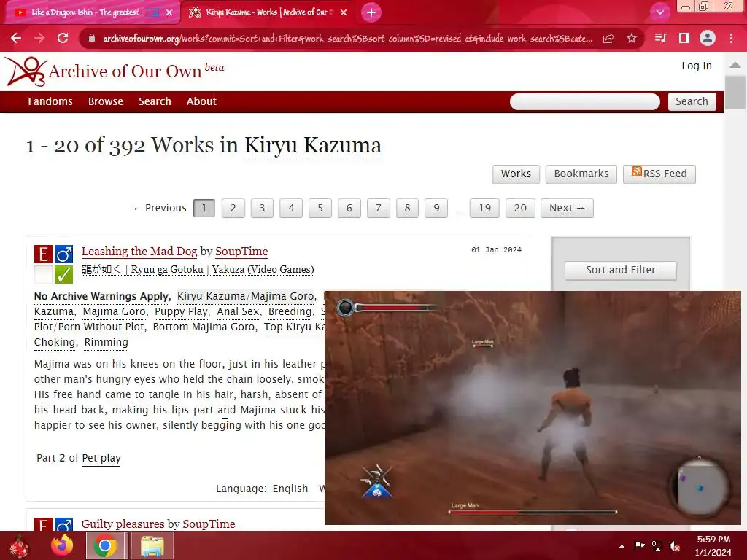Click the muted volume tray icon
Screen dimensions: 747x560
click(675, 545)
